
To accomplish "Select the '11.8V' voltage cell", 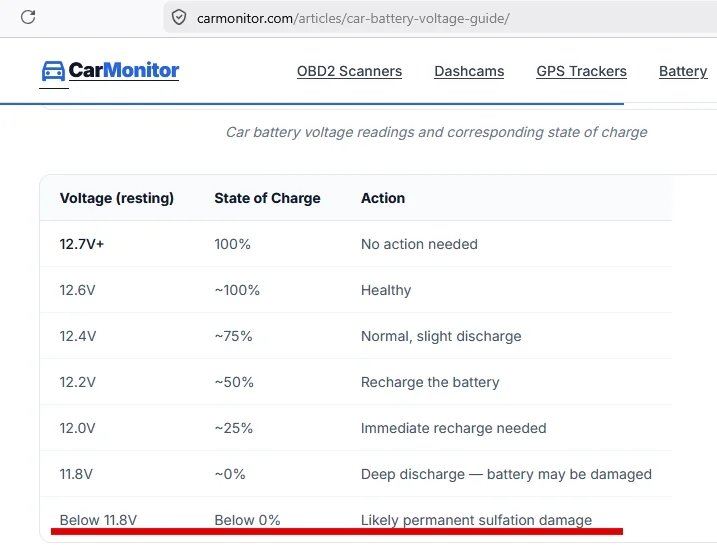I will [76, 474].
